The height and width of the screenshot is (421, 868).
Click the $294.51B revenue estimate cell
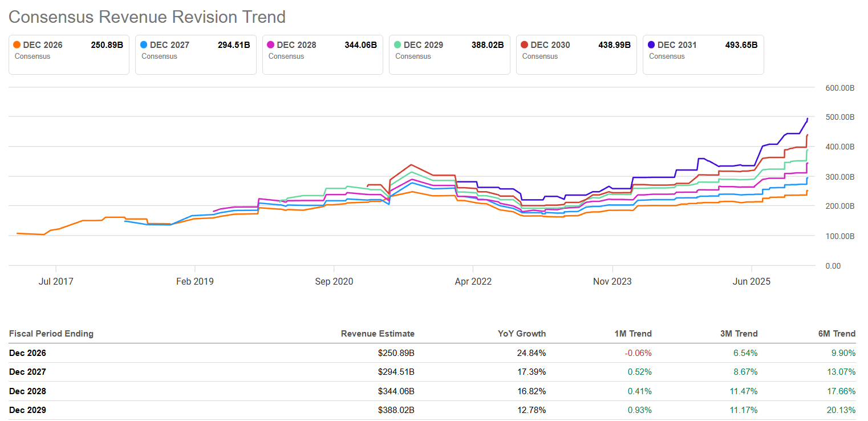pyautogui.click(x=396, y=372)
